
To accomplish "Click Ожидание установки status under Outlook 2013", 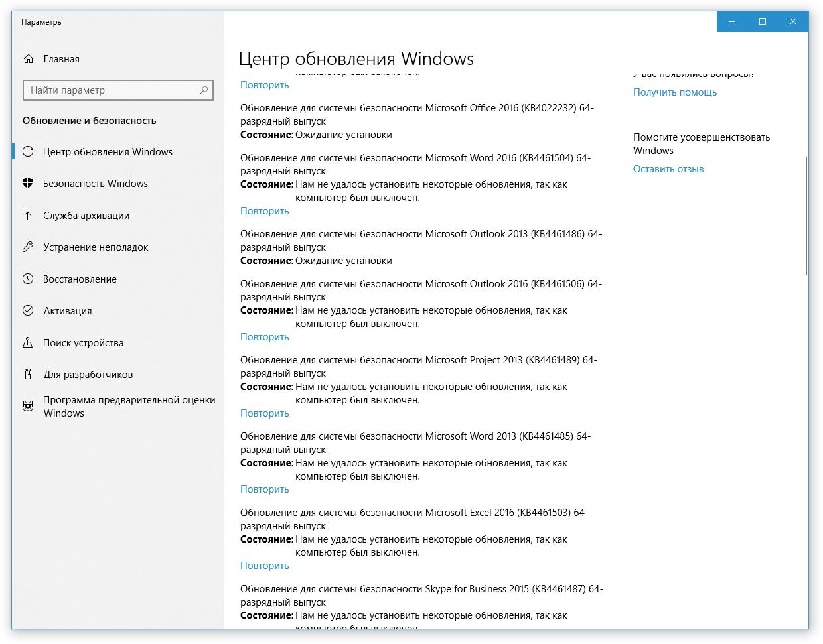I will [344, 261].
